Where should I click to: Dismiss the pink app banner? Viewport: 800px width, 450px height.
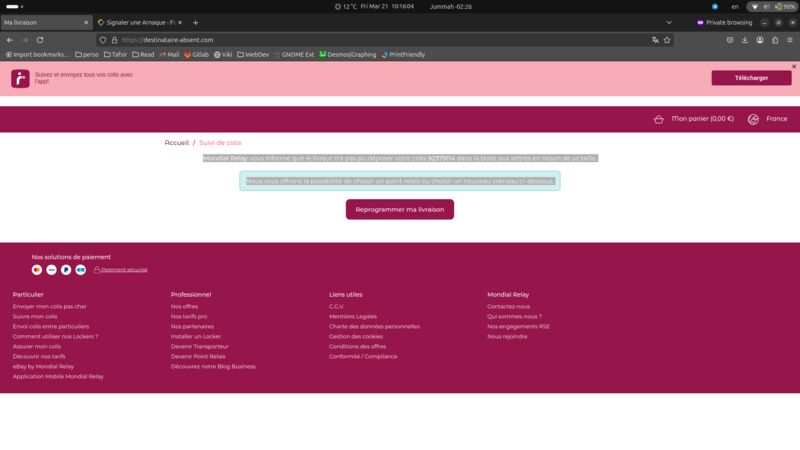794,66
